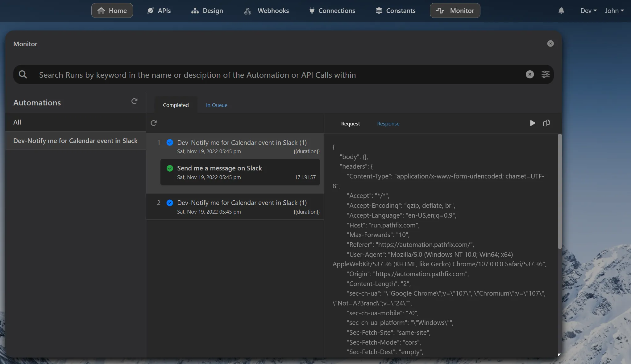
Task: Open the Home navigation button
Action: pos(112,10)
